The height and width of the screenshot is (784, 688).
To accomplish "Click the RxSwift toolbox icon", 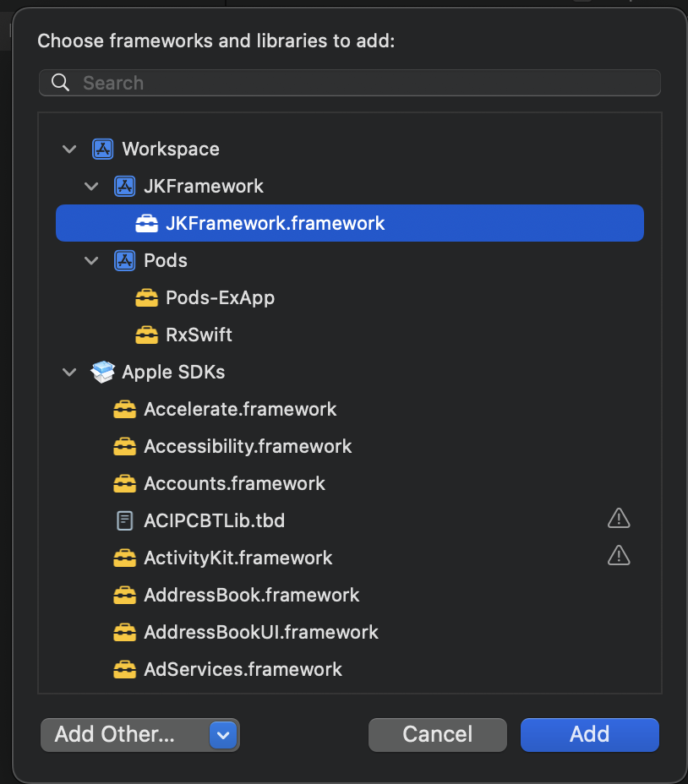I will [146, 335].
